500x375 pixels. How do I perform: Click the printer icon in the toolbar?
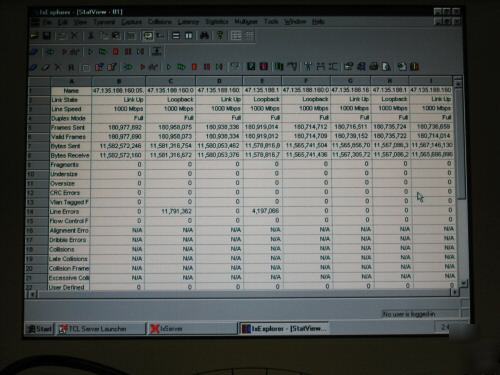click(x=374, y=67)
